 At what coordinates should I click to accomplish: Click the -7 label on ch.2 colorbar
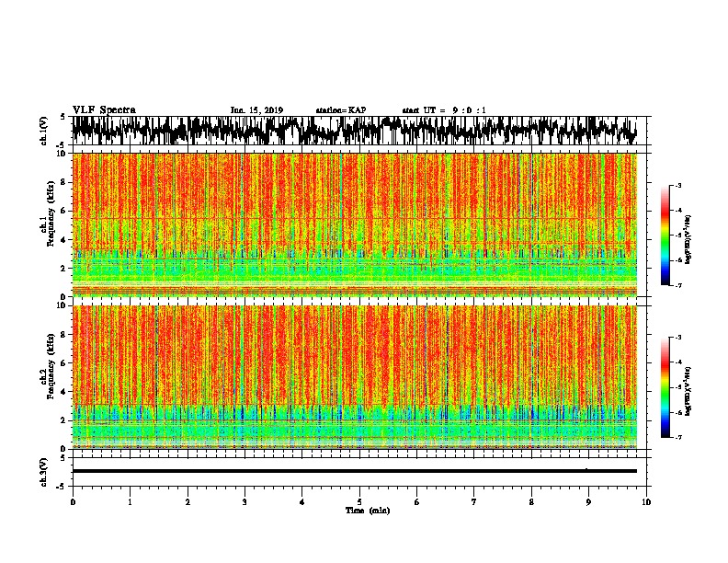point(678,438)
